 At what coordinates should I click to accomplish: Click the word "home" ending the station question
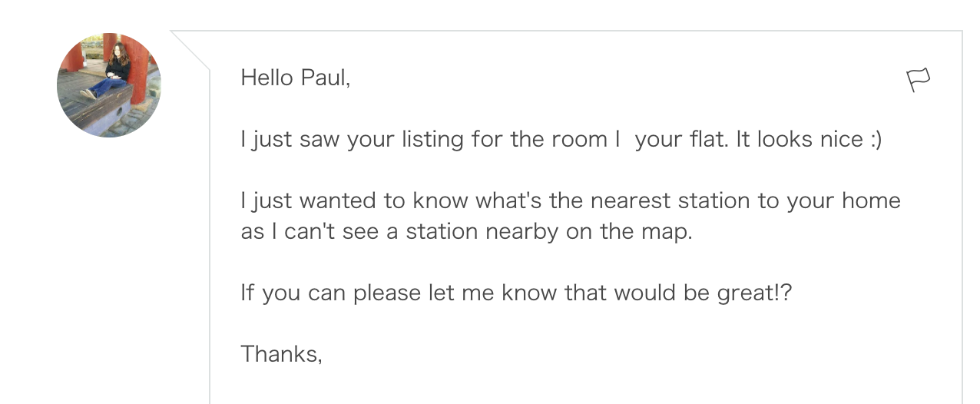[x=871, y=200]
